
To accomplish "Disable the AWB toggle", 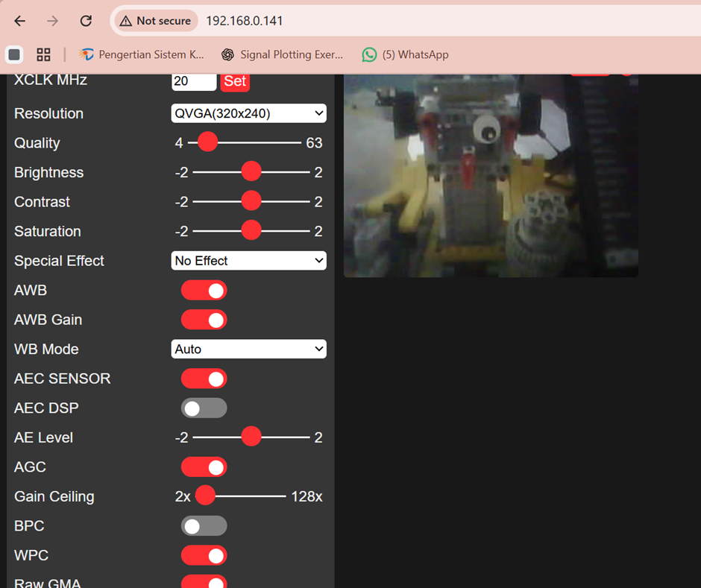I will pyautogui.click(x=204, y=291).
